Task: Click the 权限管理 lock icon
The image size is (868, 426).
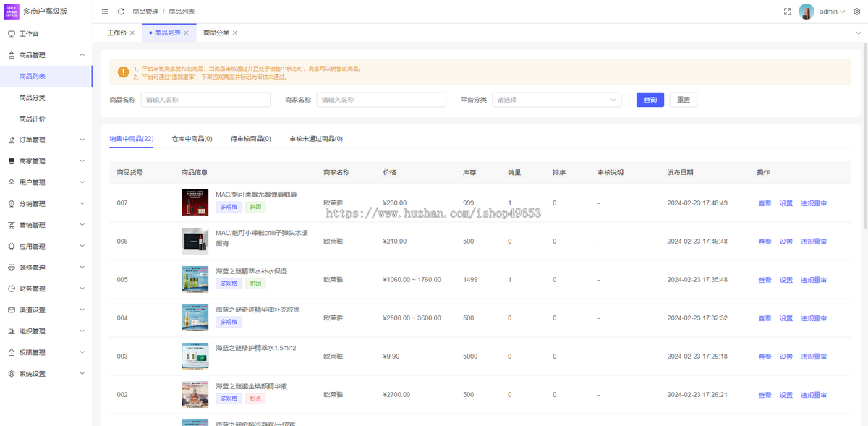Action: click(11, 353)
